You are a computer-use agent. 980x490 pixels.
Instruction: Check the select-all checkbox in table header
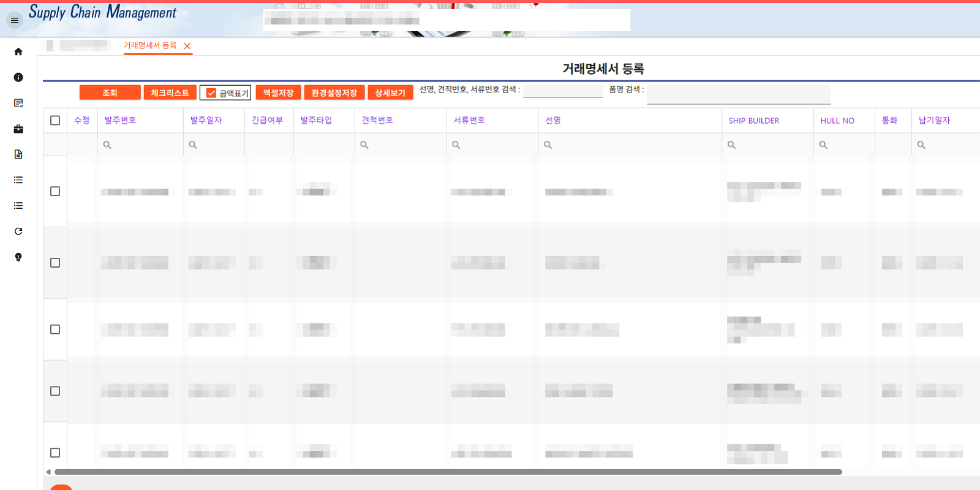pos(55,121)
